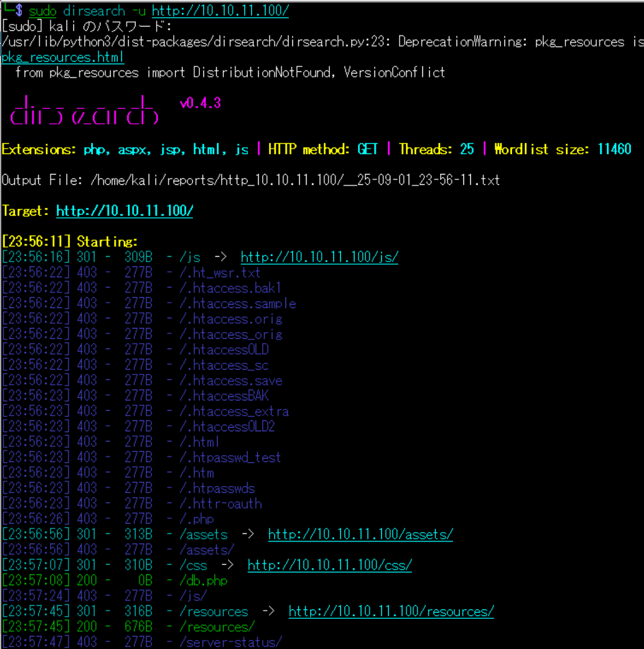
Task: Click the 200 status /resources/ result line
Action: tap(216, 627)
